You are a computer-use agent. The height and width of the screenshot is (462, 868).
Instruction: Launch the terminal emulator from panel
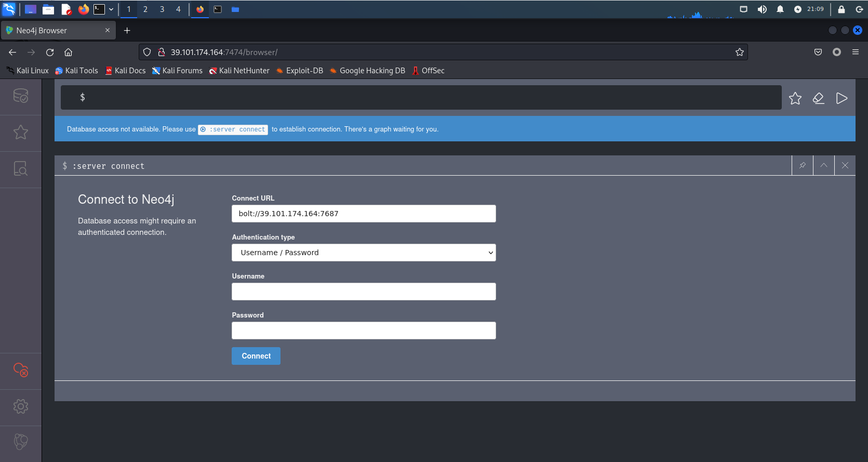[x=99, y=9]
